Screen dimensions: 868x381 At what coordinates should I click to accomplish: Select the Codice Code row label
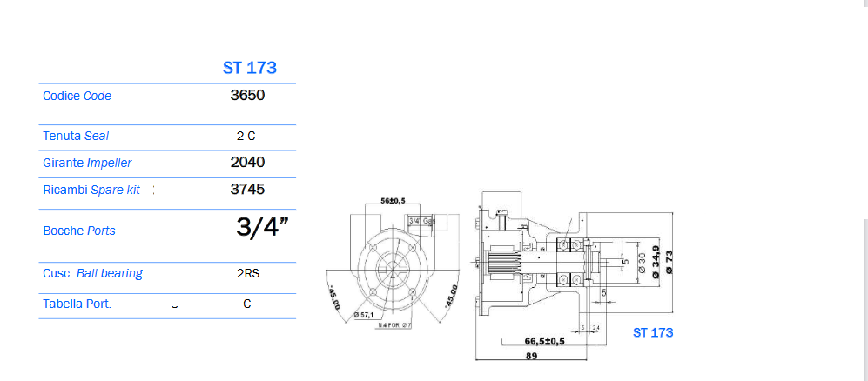click(x=77, y=96)
